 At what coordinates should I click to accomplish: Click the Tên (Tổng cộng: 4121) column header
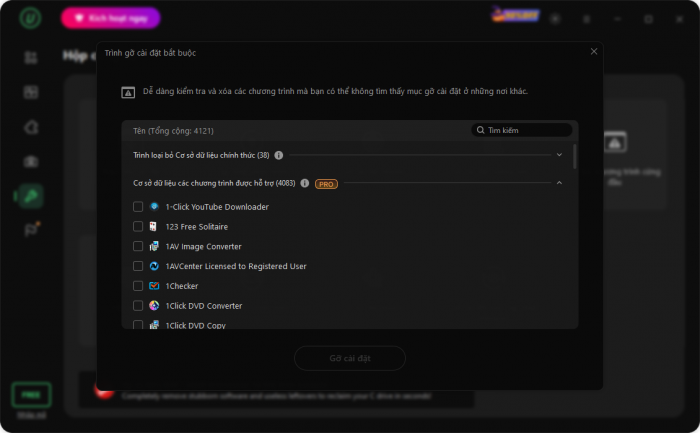(173, 131)
